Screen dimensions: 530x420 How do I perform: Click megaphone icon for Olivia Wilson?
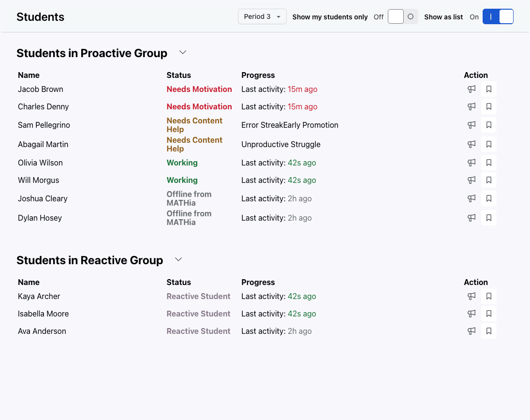pyautogui.click(x=471, y=163)
